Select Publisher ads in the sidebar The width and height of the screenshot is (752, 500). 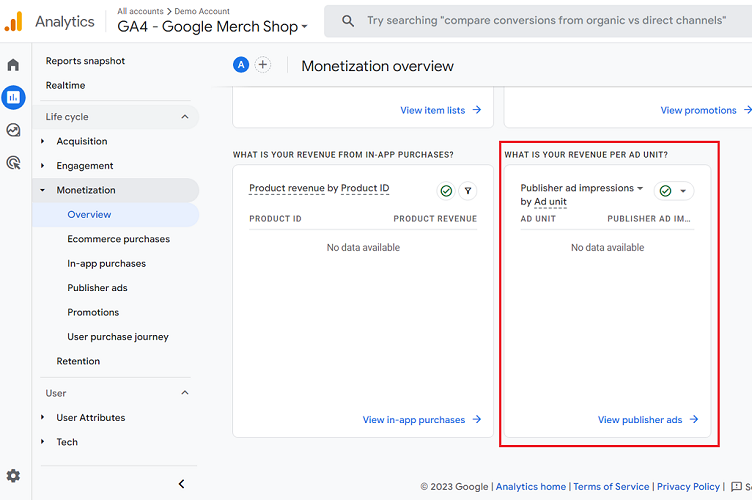click(x=97, y=288)
